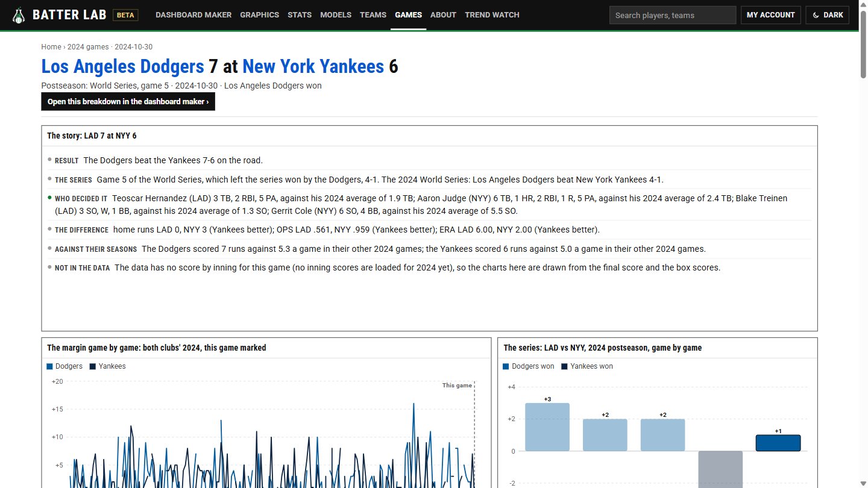Go to Trend Watch
This screenshot has width=868, height=488.
point(492,15)
